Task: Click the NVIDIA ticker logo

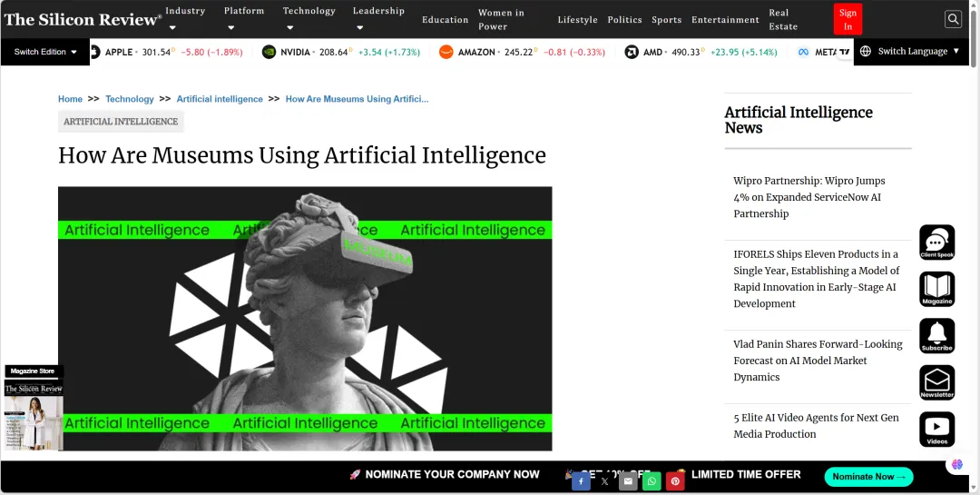Action: [x=269, y=52]
